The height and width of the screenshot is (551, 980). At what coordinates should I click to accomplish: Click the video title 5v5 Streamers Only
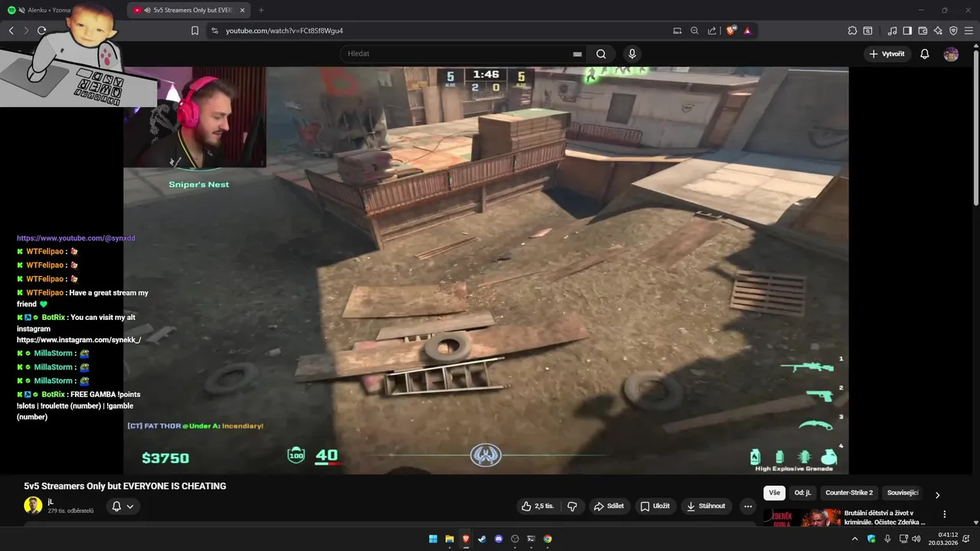[125, 486]
